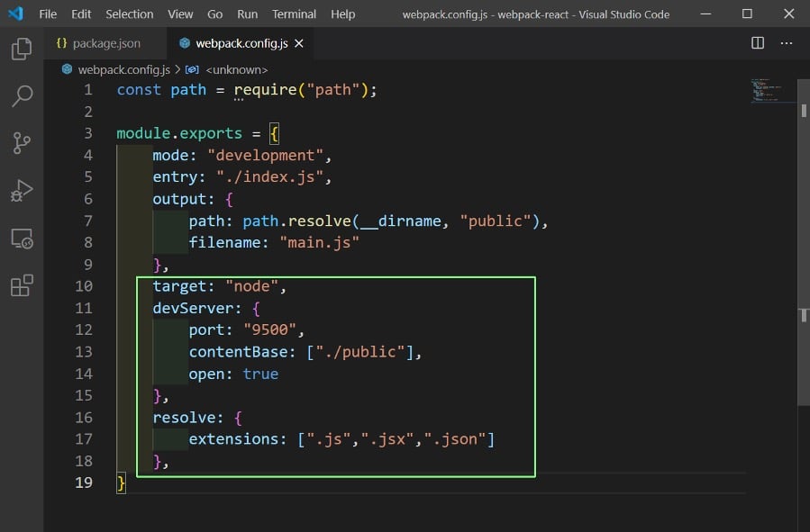Click the package.json braces file icon

pos(61,43)
